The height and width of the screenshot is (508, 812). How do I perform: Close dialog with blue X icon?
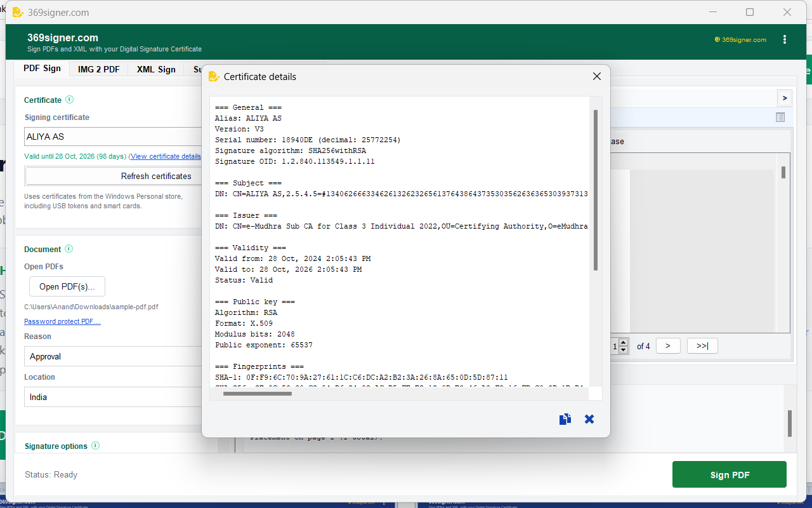pos(589,419)
